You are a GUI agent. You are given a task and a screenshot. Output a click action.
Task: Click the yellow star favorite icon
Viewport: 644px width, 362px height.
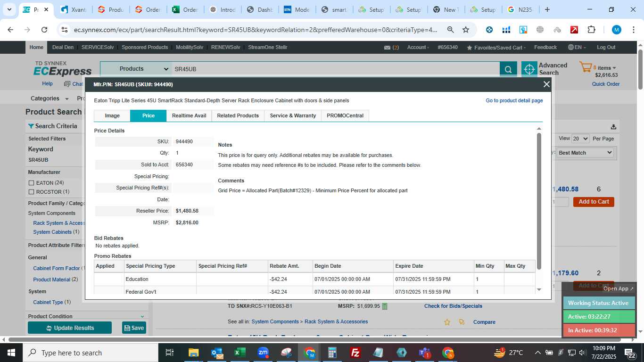[x=447, y=322]
